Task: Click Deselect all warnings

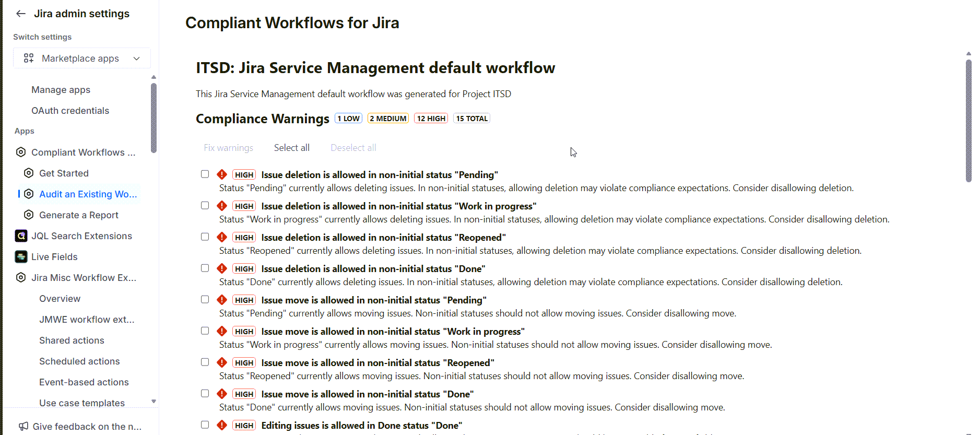Action: [353, 148]
